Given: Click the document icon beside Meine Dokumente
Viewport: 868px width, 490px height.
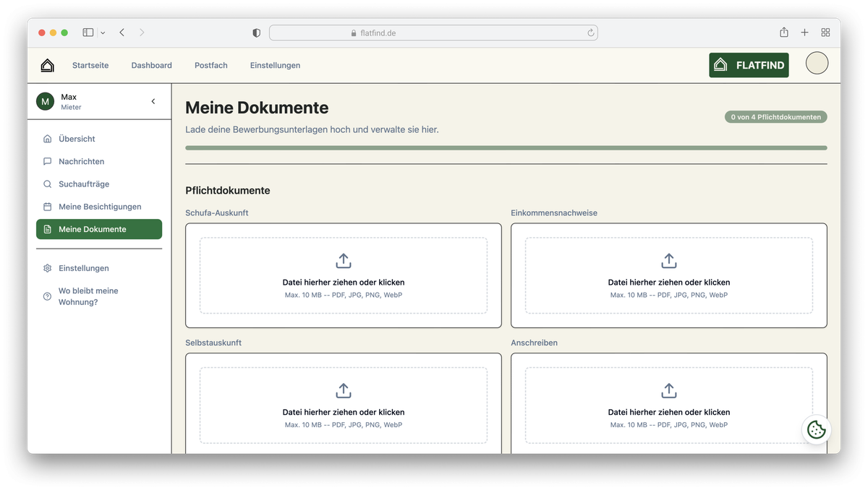Looking at the screenshot, I should tap(48, 229).
